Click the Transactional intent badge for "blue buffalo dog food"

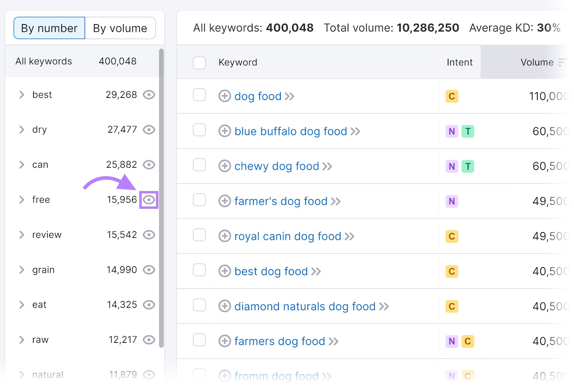click(x=468, y=131)
